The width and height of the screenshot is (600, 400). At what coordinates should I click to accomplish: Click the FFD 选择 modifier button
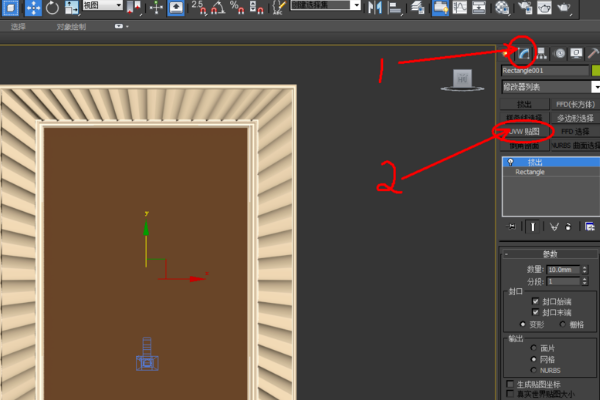pos(575,132)
